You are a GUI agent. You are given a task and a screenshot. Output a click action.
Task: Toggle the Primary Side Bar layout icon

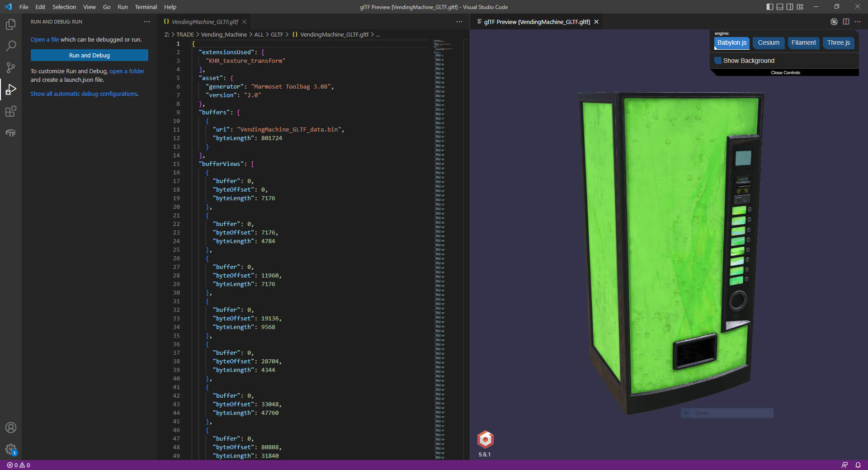pos(770,7)
